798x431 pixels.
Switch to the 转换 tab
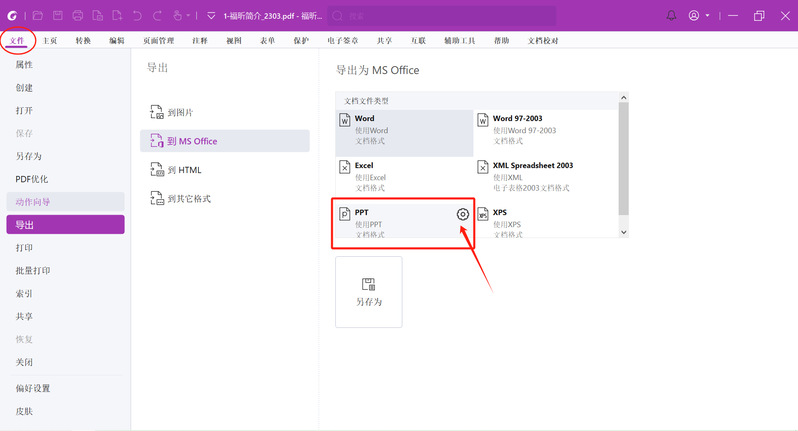[x=83, y=41]
